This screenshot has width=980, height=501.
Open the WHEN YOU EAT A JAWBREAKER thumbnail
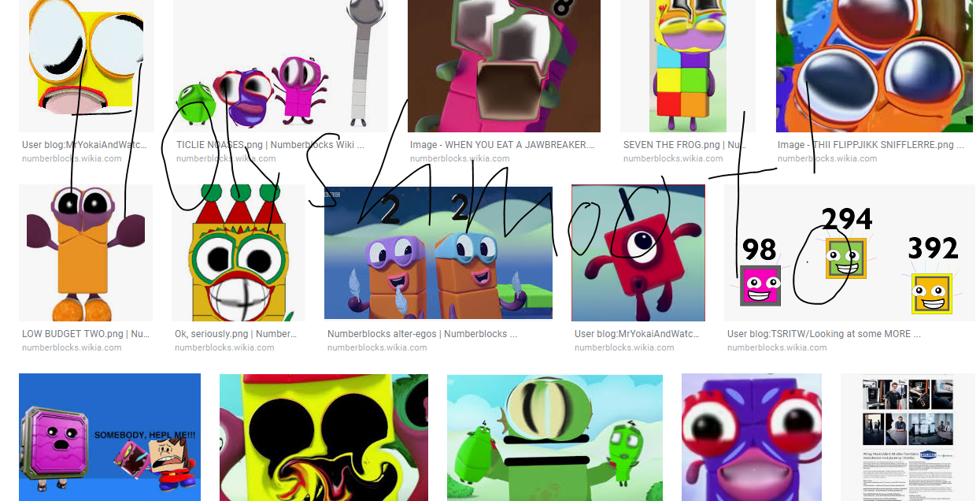point(504,66)
